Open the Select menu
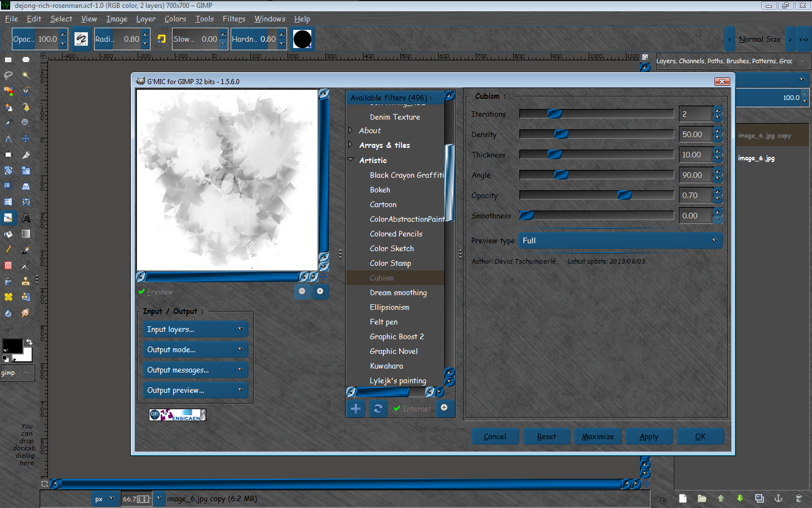The image size is (812, 508). click(61, 19)
